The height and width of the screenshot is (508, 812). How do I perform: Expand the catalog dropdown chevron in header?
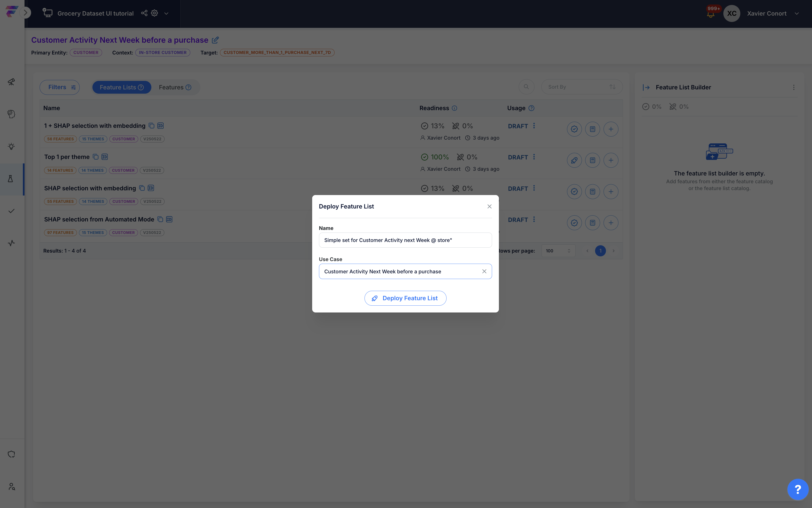[x=166, y=13]
